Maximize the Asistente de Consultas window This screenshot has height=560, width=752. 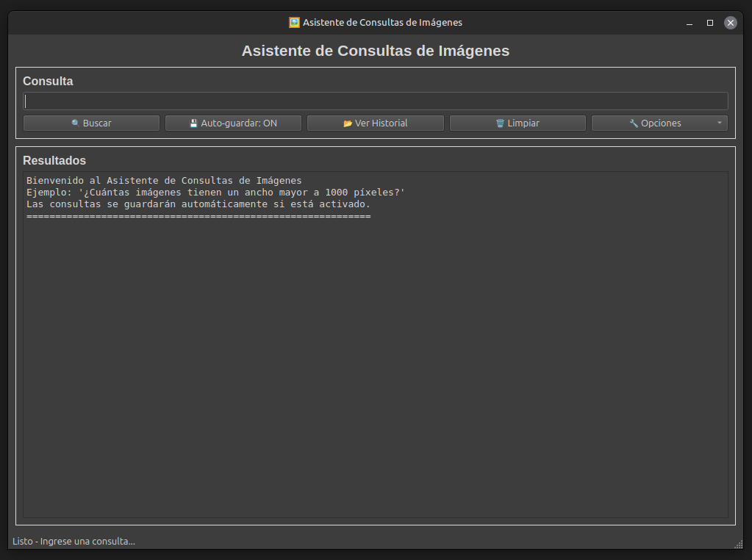(710, 23)
